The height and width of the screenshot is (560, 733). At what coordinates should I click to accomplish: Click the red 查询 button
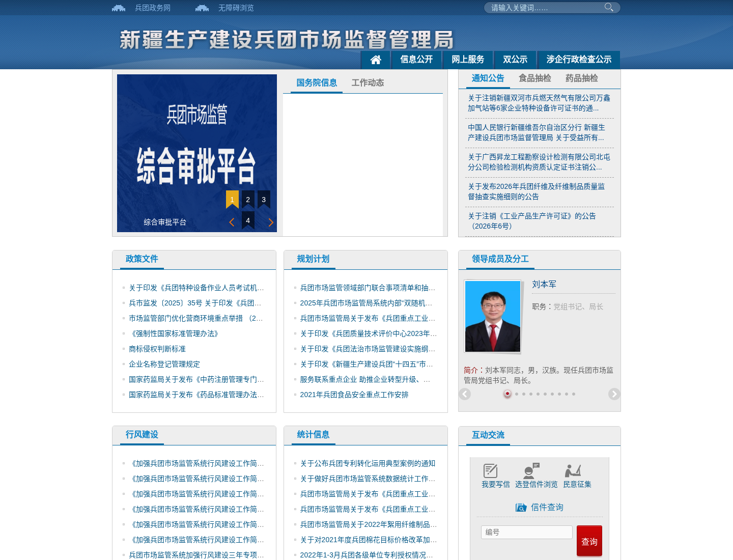point(589,541)
